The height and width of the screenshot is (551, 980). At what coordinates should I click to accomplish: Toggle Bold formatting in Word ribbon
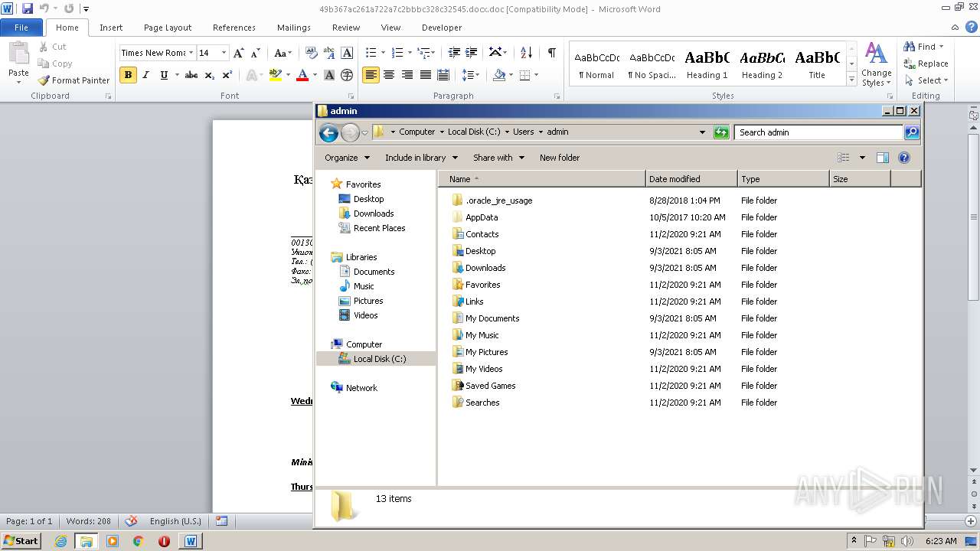point(128,75)
